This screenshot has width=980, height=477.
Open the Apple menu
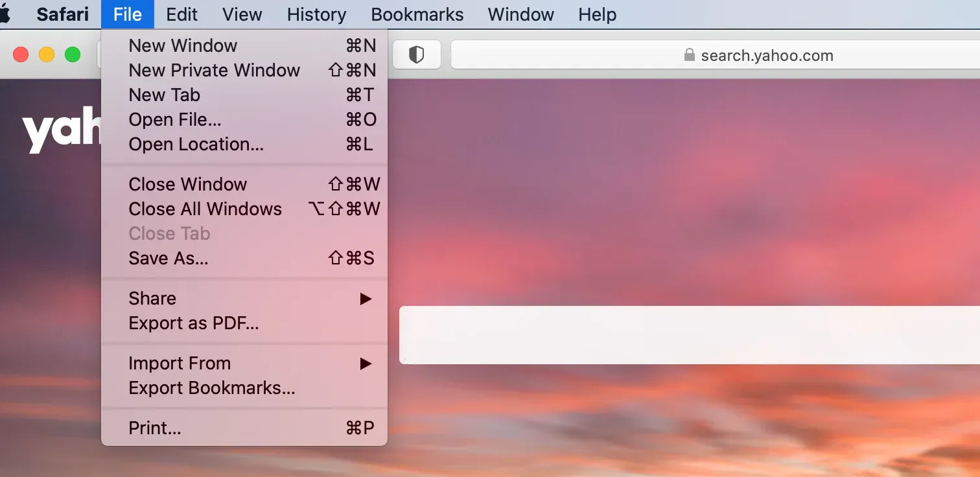tap(5, 14)
